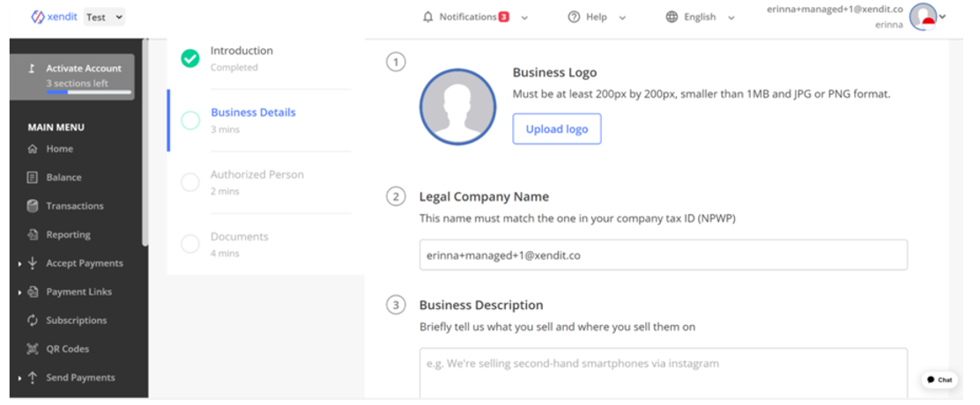
Task: Click the Activate Account button
Action: 72,77
